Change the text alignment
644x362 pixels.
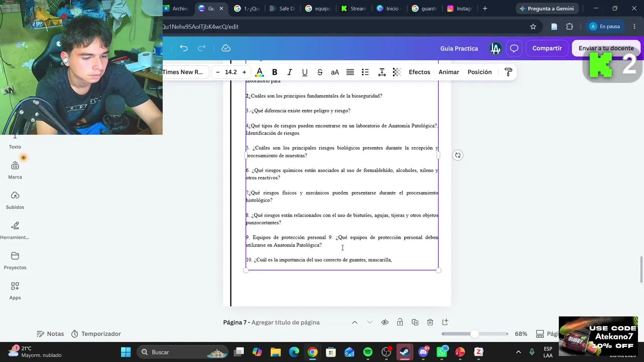click(350, 72)
